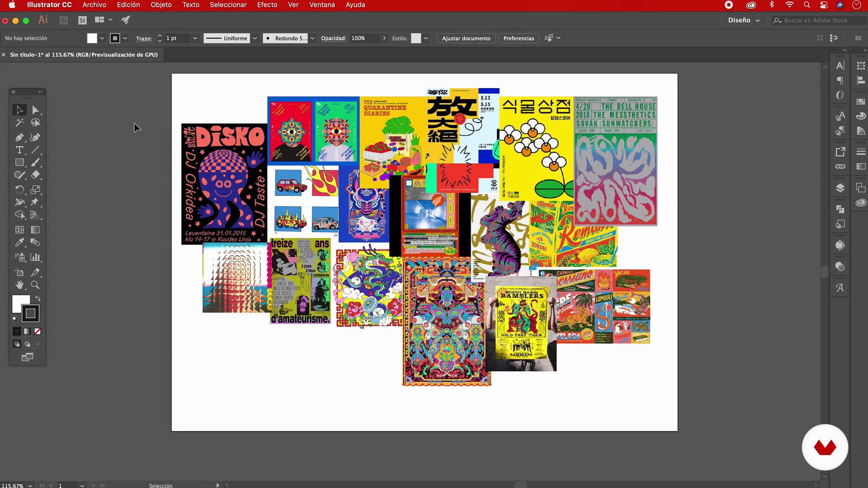Open fill color dropdown in control bar
The image size is (868, 488).
click(x=102, y=38)
